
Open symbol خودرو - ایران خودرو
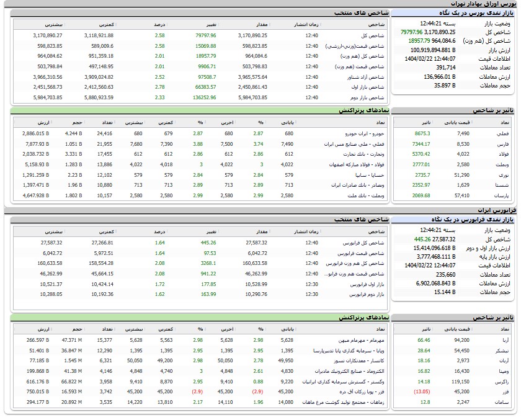click(365, 133)
